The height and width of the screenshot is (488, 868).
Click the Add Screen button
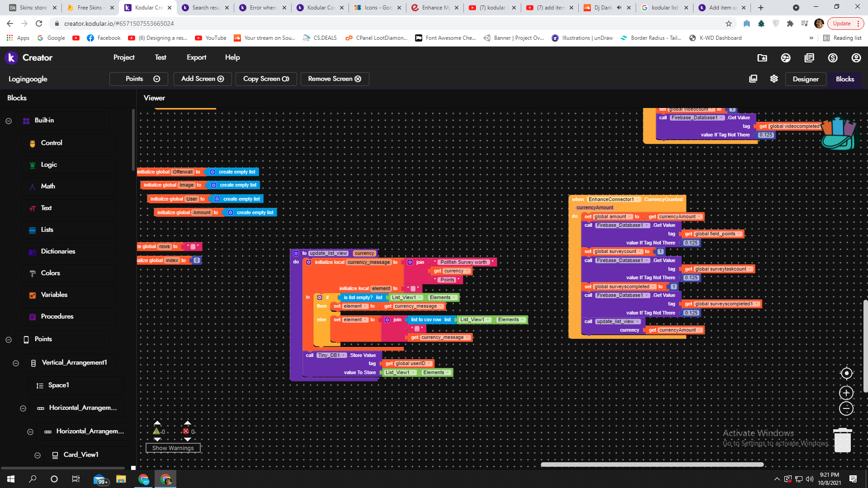click(203, 79)
